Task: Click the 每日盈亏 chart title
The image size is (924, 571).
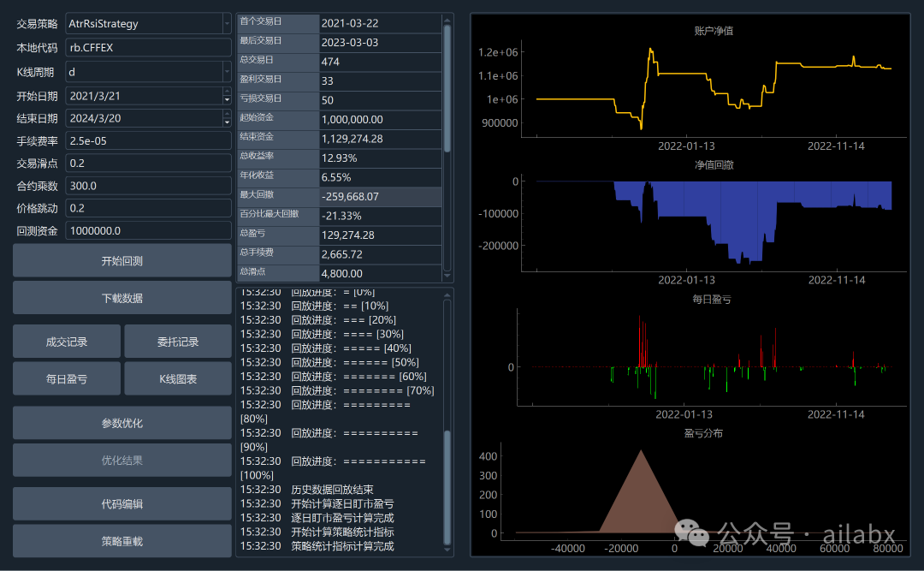Action: [x=711, y=300]
